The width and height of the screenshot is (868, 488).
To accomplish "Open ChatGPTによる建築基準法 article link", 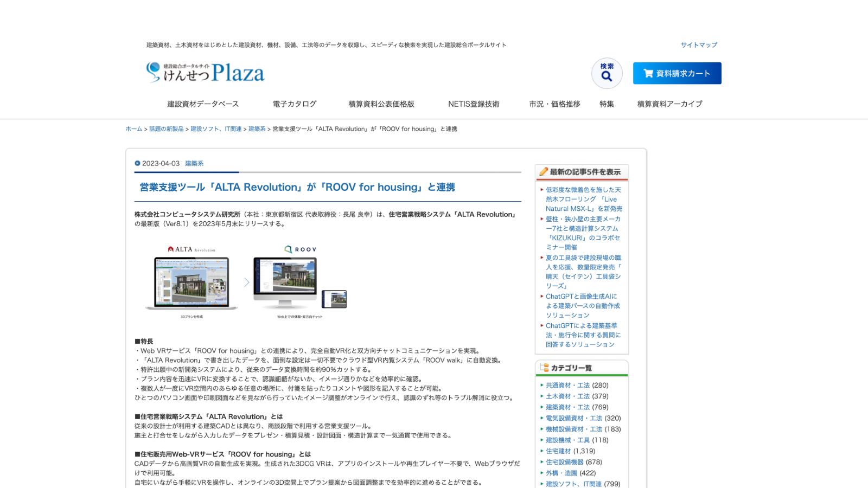I will [x=583, y=335].
